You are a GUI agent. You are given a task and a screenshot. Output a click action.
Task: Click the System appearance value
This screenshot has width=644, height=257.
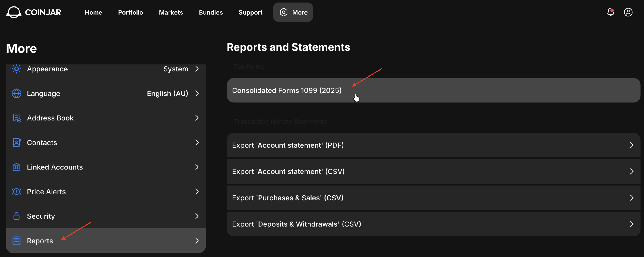(x=176, y=69)
